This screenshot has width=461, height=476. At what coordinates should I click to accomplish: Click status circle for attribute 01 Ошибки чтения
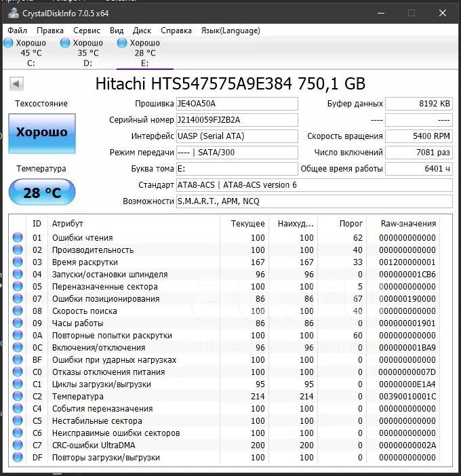point(18,237)
